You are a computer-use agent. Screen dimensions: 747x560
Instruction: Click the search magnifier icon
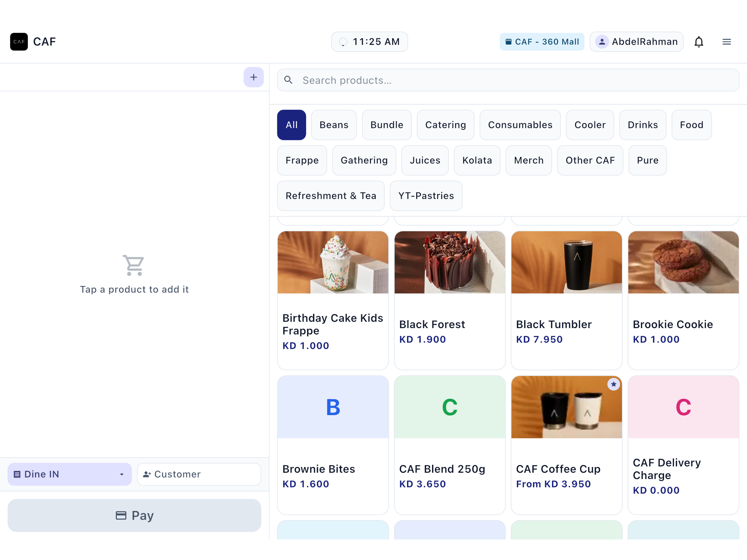tap(288, 80)
